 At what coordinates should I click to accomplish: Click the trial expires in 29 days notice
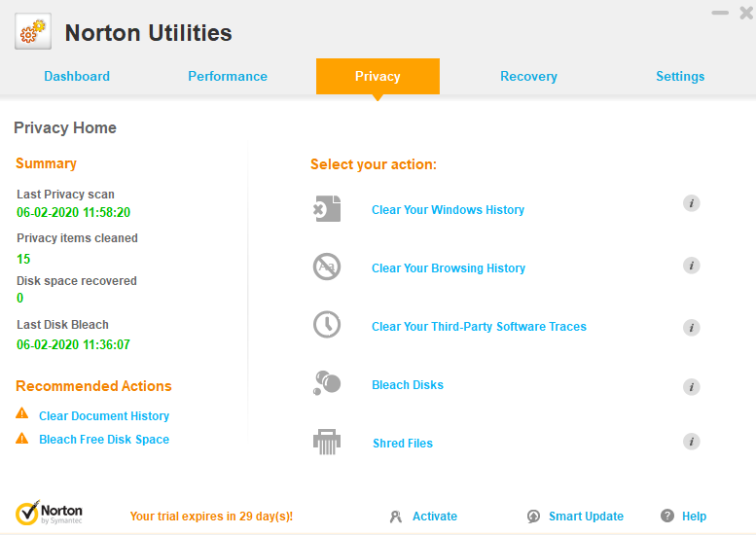(211, 517)
